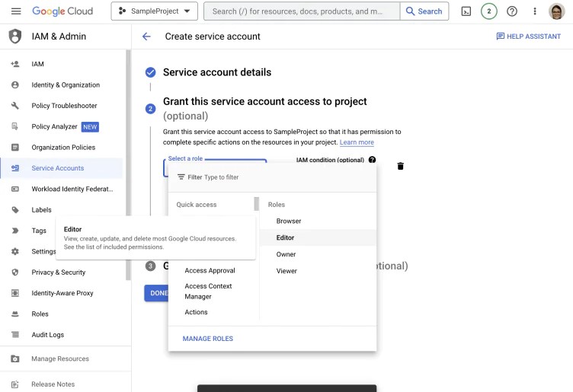
Task: Open Roles in the sidebar
Action: click(40, 314)
